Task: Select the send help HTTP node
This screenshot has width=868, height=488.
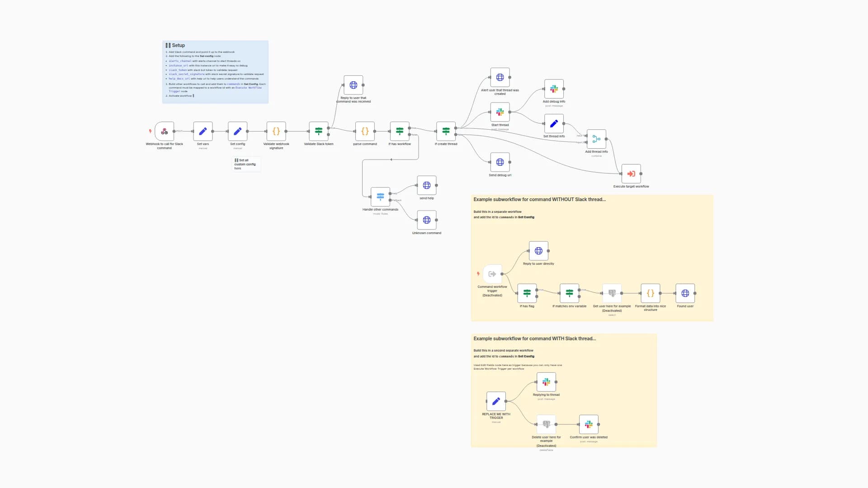Action: [427, 185]
